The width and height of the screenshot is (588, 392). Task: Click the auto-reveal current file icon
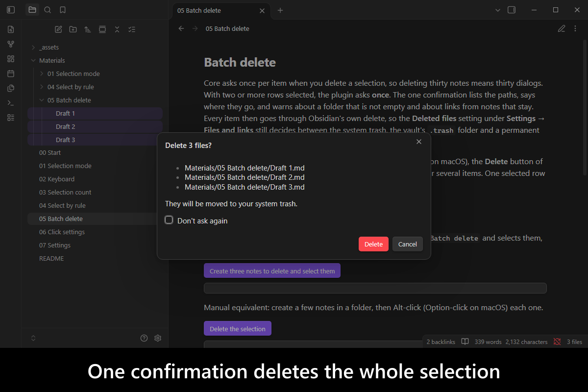(102, 29)
